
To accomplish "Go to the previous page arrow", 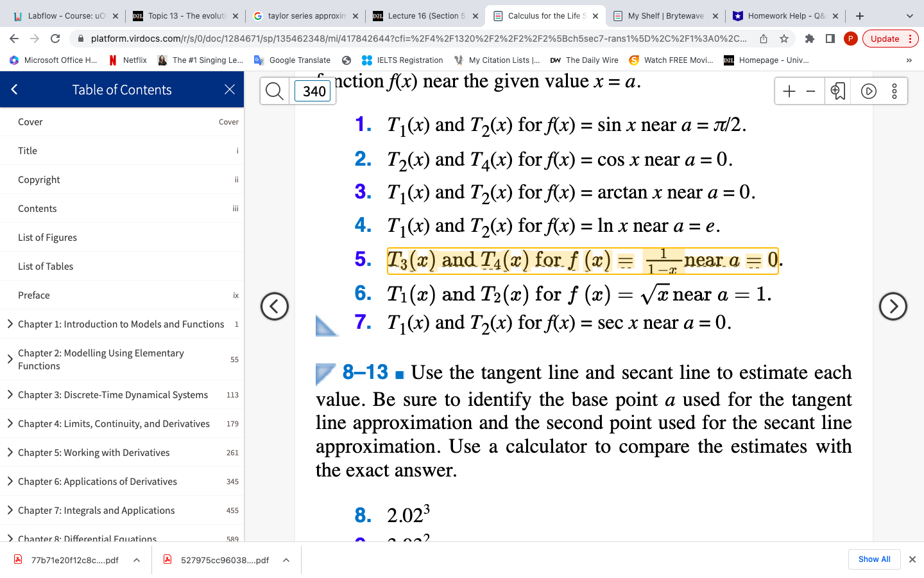I will (x=275, y=306).
